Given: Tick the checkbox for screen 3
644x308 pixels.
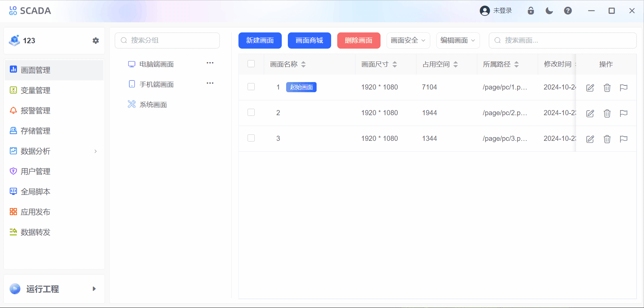Looking at the screenshot, I should point(251,138).
